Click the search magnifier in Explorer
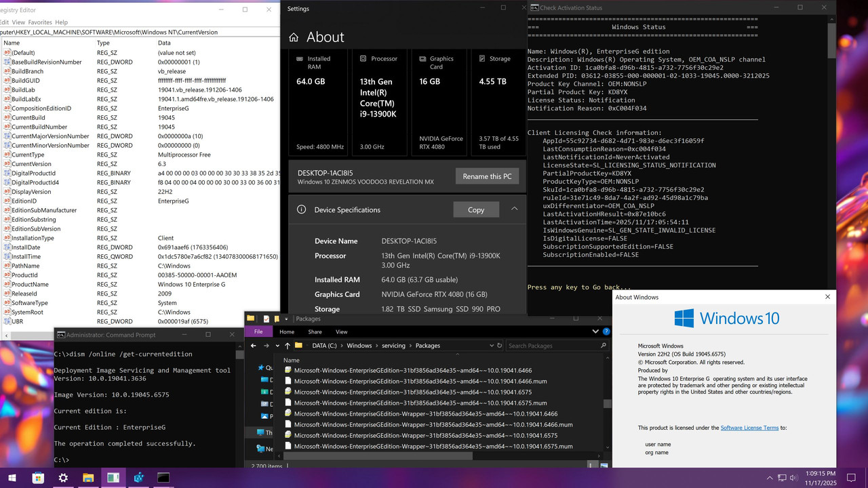 tap(604, 346)
